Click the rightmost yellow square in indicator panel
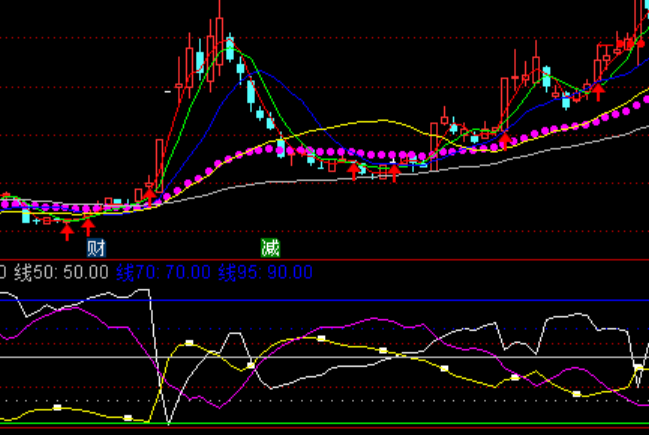The height and width of the screenshot is (435, 649). tap(638, 369)
